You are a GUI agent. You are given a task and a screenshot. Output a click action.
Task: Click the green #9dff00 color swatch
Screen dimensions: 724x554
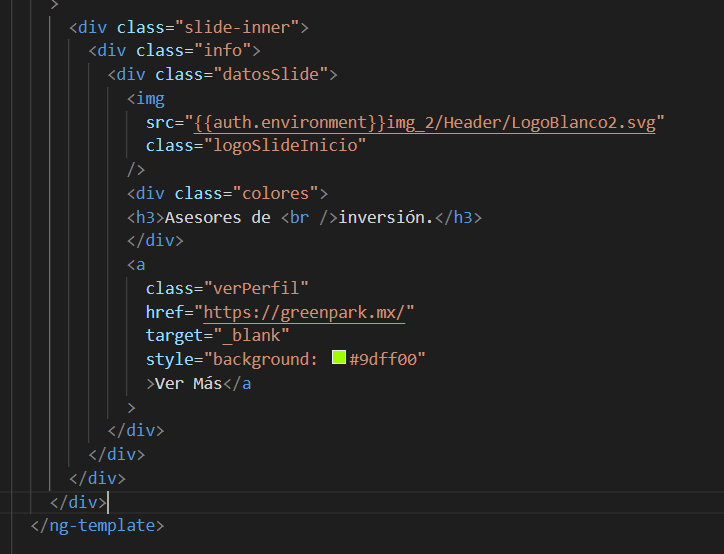[339, 359]
